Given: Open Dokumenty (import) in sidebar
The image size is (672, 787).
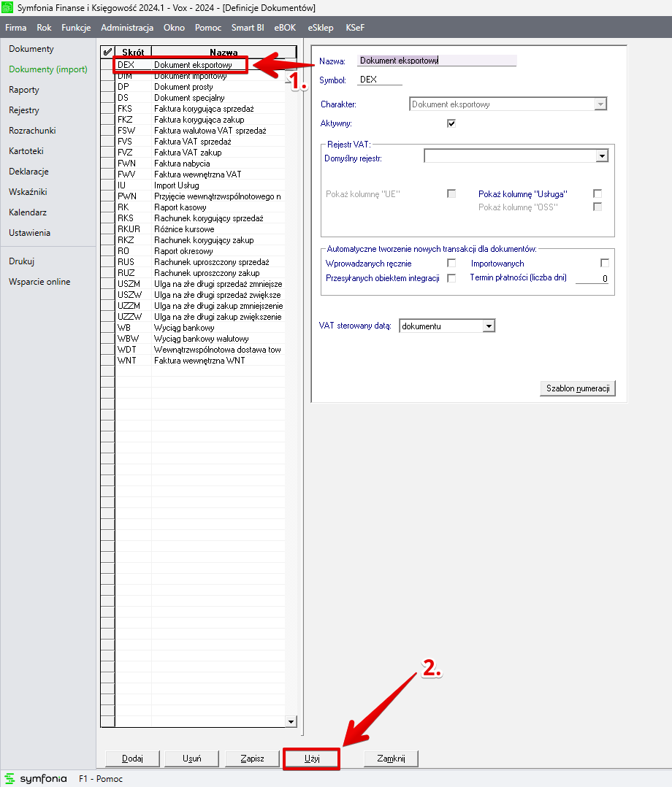Looking at the screenshot, I should [48, 69].
